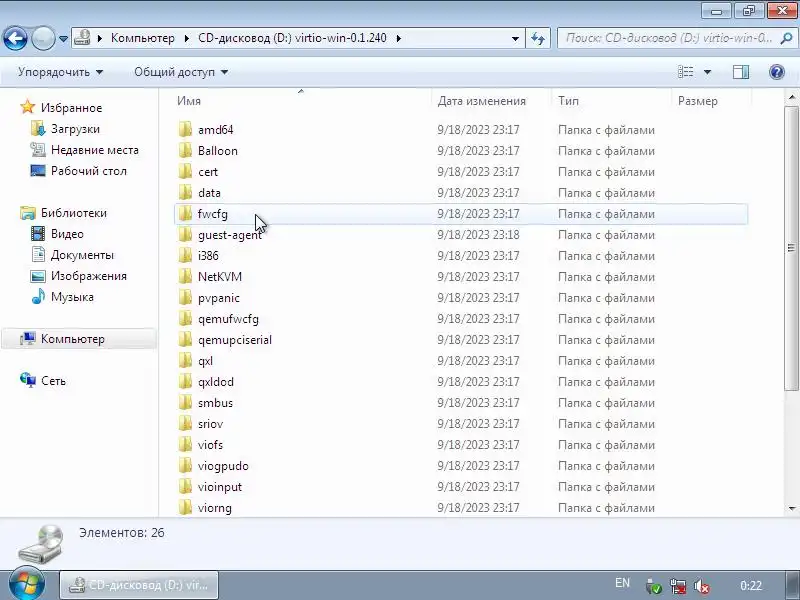Open Недавние места in the sidebar

[94, 150]
